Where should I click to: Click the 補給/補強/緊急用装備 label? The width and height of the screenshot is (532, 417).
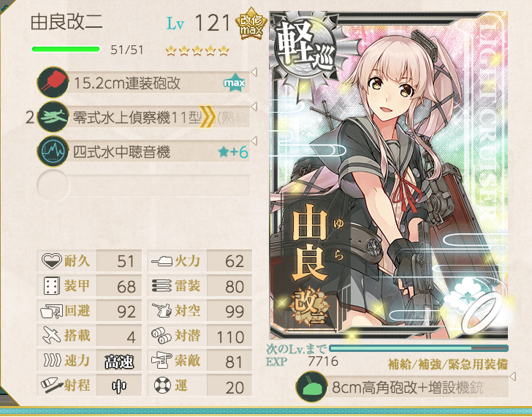pyautogui.click(x=447, y=364)
